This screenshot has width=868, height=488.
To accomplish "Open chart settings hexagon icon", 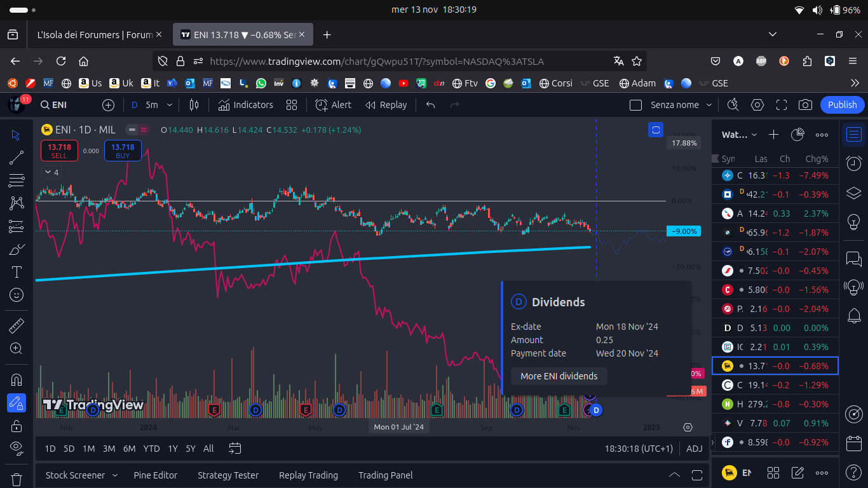I will [757, 105].
